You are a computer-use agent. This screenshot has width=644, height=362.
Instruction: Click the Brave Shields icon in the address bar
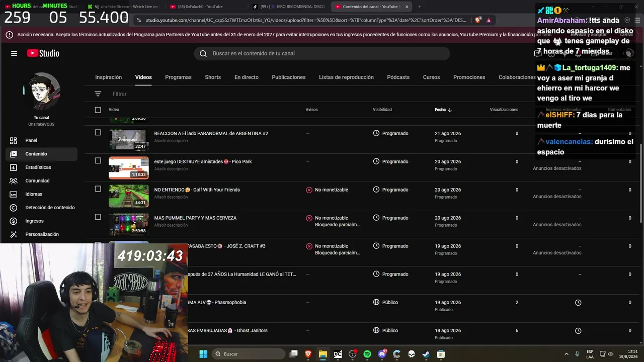pyautogui.click(x=478, y=20)
